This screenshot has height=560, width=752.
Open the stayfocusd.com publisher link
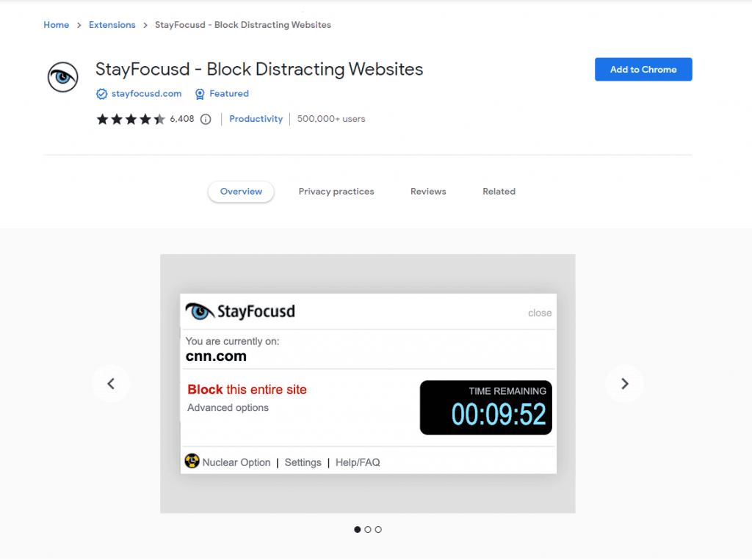pos(147,93)
